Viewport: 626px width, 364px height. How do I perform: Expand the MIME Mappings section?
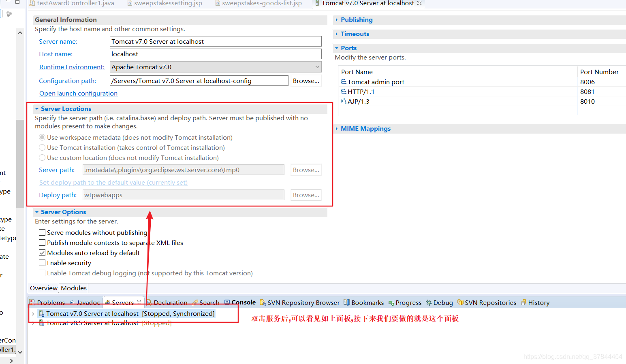tap(337, 128)
